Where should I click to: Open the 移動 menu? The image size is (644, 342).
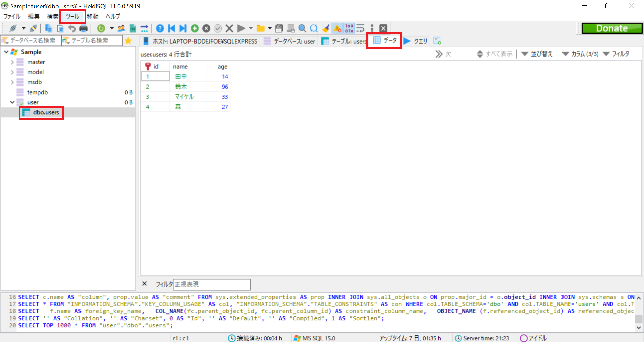(93, 16)
